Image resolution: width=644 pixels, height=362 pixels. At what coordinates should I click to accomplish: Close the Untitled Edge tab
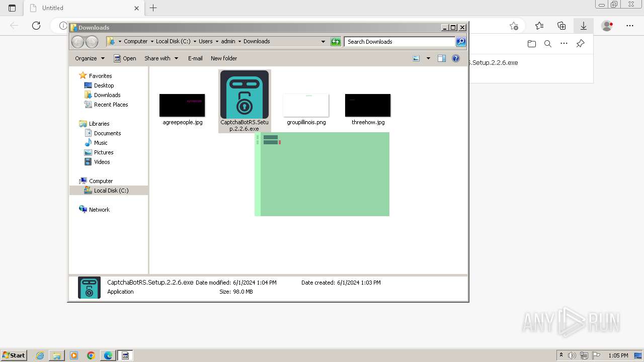point(137,8)
